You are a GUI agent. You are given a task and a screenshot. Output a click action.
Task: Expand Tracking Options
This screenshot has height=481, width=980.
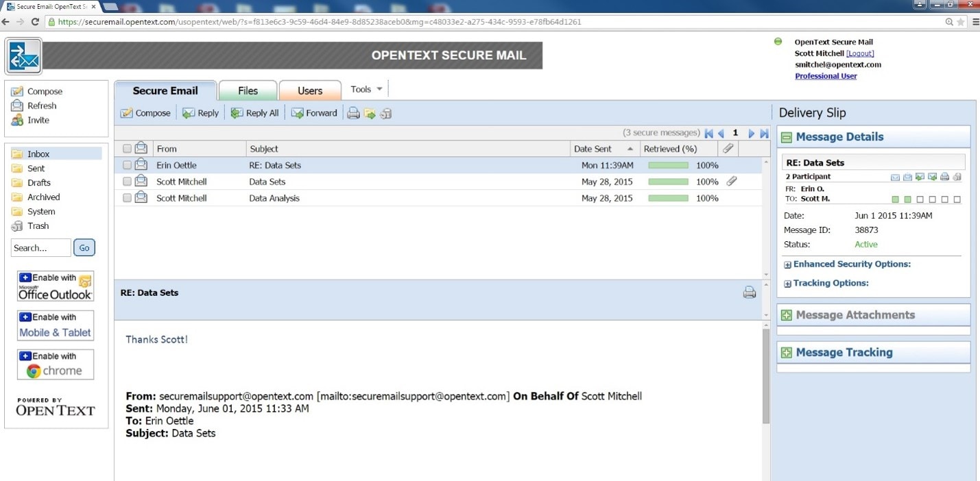pos(788,284)
